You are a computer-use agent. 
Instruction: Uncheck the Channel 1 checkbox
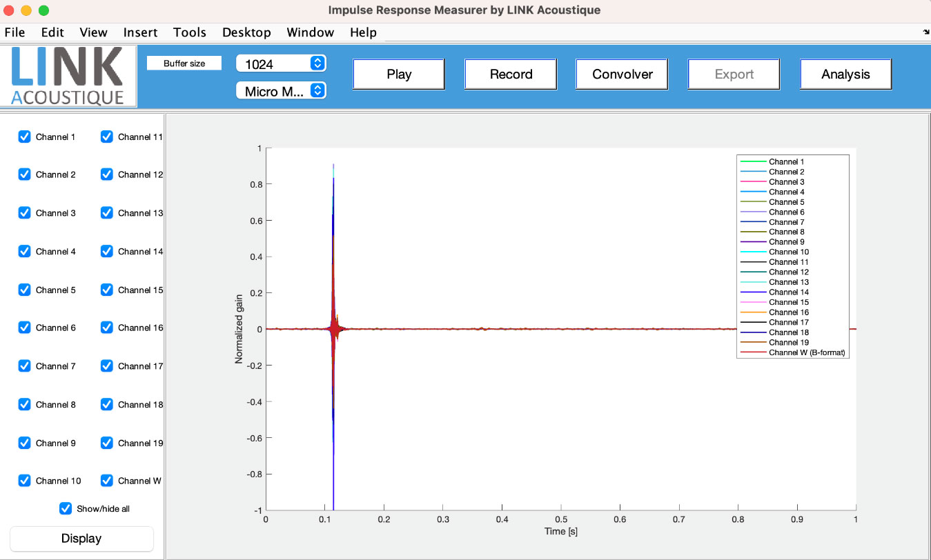tap(25, 137)
